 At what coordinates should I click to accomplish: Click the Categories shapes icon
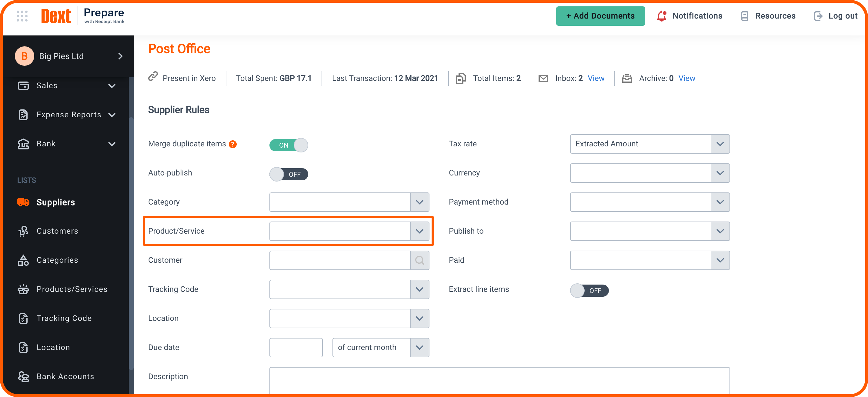click(23, 260)
